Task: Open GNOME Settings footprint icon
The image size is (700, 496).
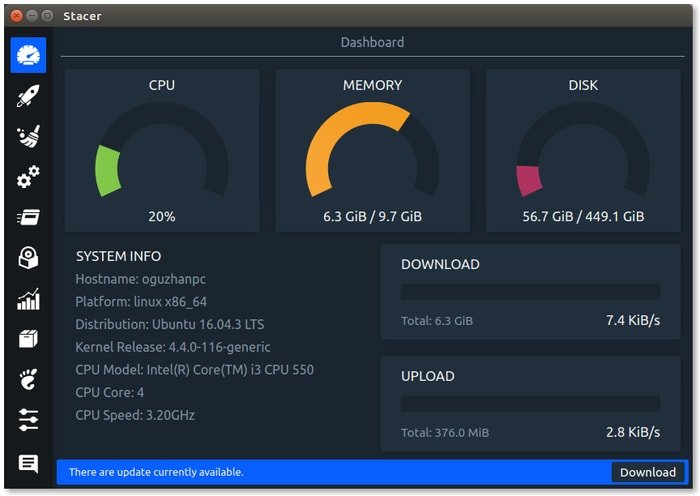Action: 28,379
